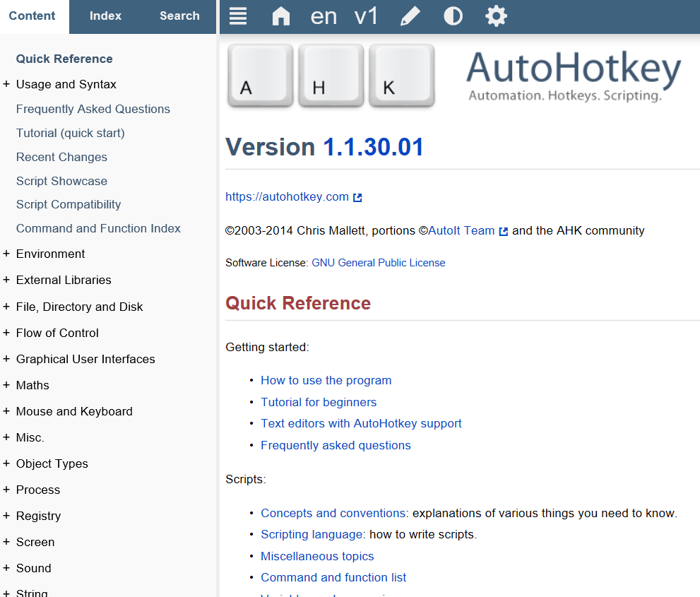Expand the Object Types section
The height and width of the screenshot is (597, 700).
pyautogui.click(x=6, y=463)
